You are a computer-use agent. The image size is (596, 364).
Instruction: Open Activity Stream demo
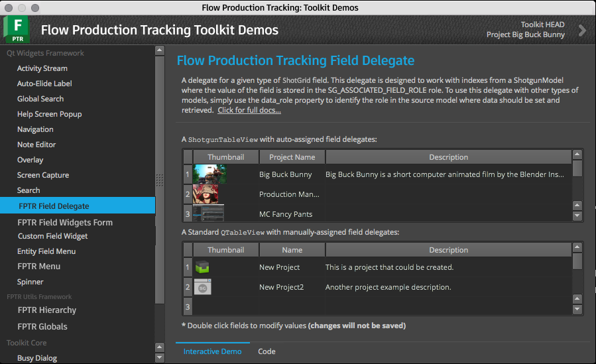point(42,68)
